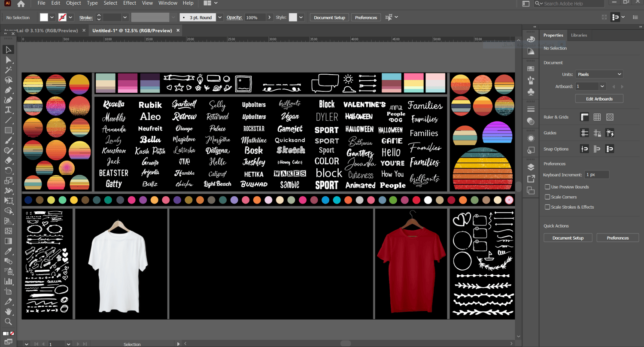Screen dimensions: 644x347
Task: Expand the Artboard number dropdown in Properties
Action: (x=602, y=86)
